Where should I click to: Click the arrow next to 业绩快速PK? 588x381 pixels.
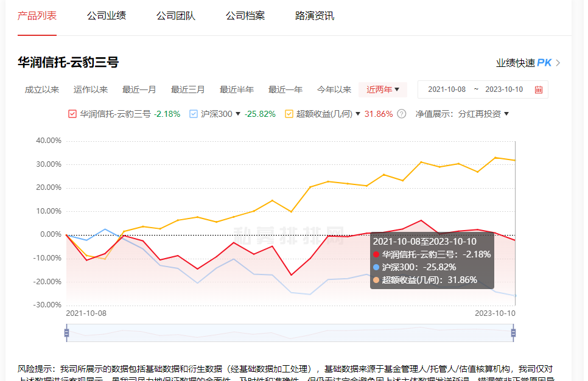point(558,63)
